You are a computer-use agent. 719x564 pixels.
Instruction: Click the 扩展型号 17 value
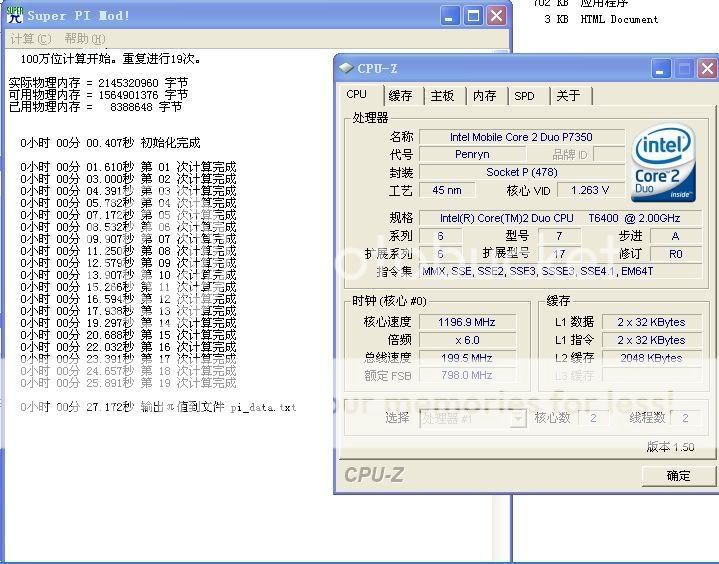559,254
